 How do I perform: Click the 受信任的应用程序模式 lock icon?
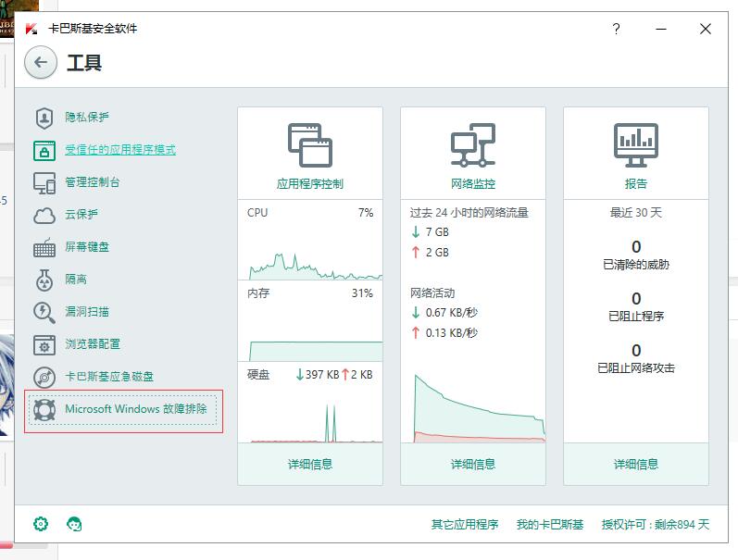tap(44, 151)
